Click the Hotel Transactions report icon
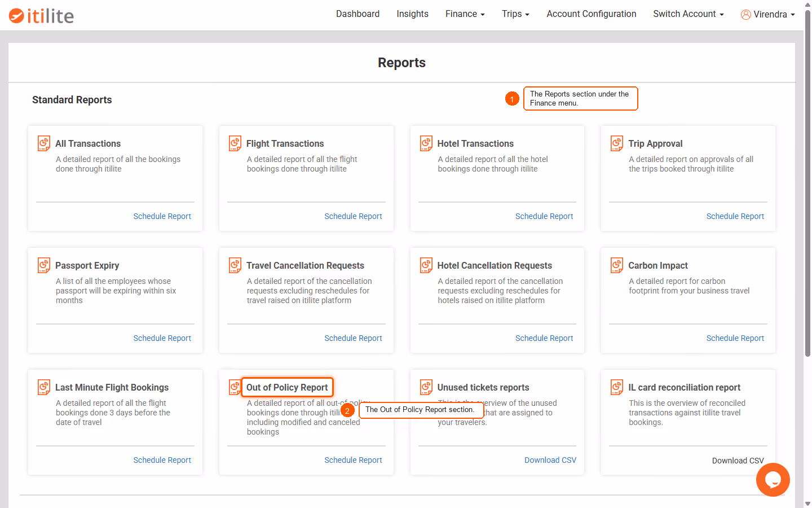The image size is (812, 508). pyautogui.click(x=426, y=143)
